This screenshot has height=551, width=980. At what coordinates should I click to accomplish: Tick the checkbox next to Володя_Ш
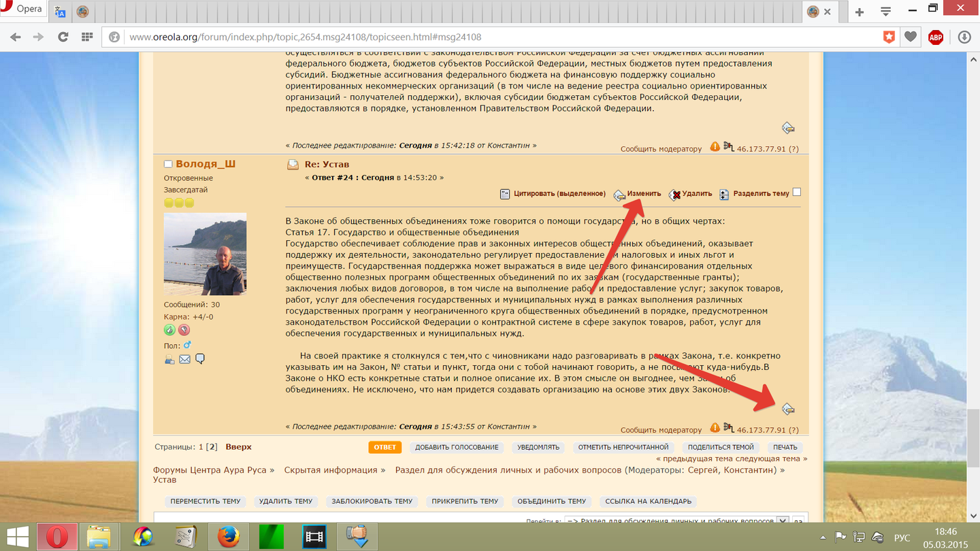coord(168,164)
